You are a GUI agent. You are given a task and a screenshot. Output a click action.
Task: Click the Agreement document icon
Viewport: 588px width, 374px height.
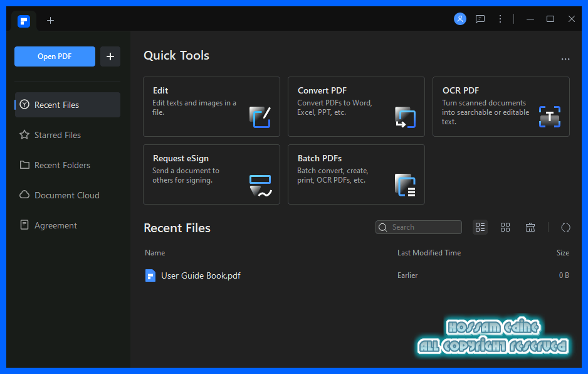[x=24, y=225]
